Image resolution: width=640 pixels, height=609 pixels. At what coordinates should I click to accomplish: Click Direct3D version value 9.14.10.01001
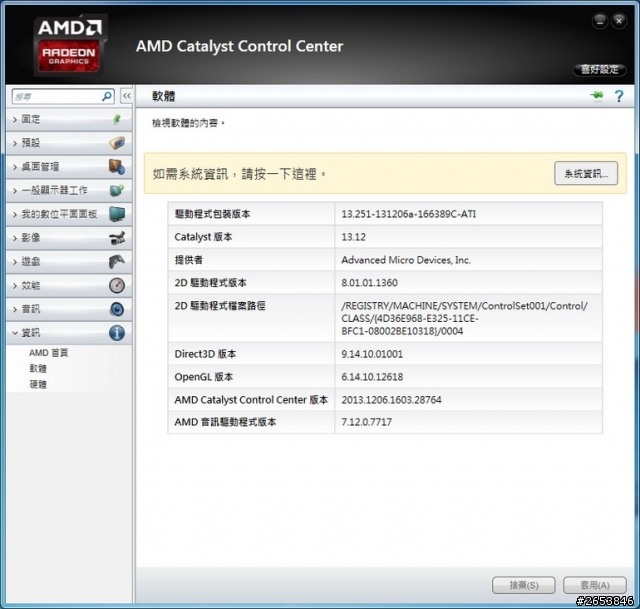[372, 354]
